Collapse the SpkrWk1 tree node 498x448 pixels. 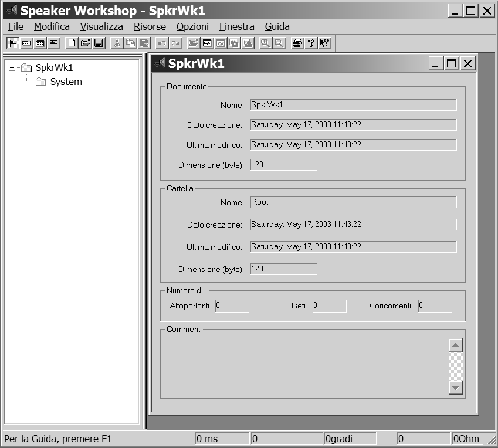12,67
